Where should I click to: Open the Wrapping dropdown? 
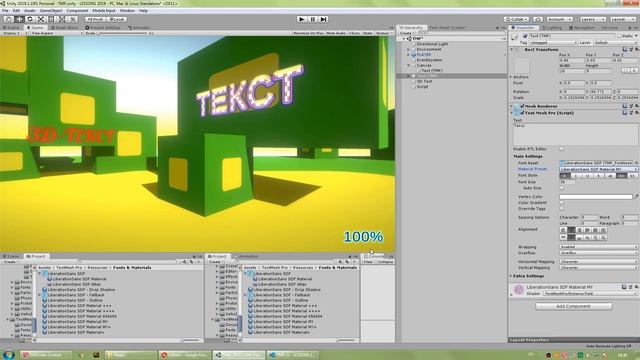tap(599, 247)
